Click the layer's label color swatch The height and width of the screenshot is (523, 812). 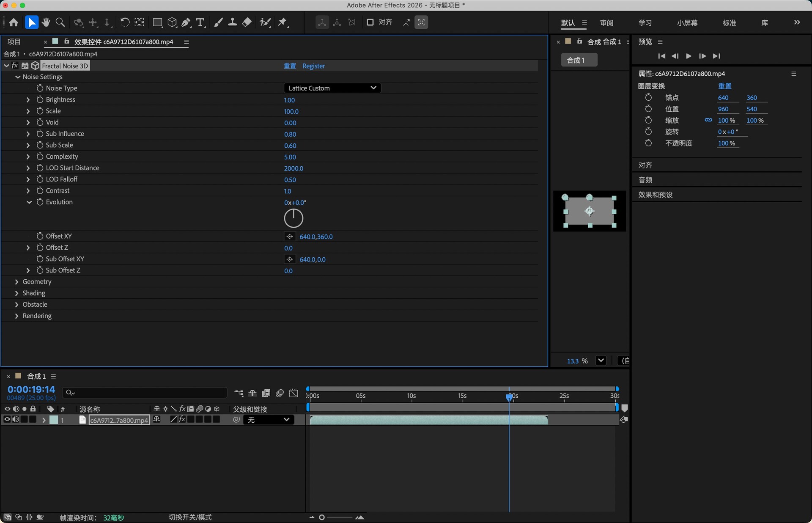point(54,420)
